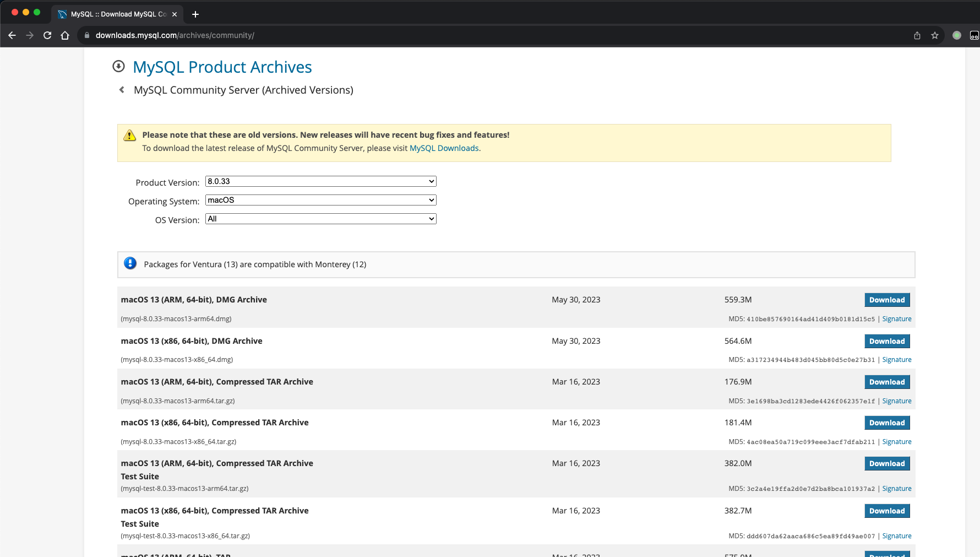Select the MySQL Download browser tab
Image resolution: width=980 pixels, height=557 pixels.
click(118, 14)
